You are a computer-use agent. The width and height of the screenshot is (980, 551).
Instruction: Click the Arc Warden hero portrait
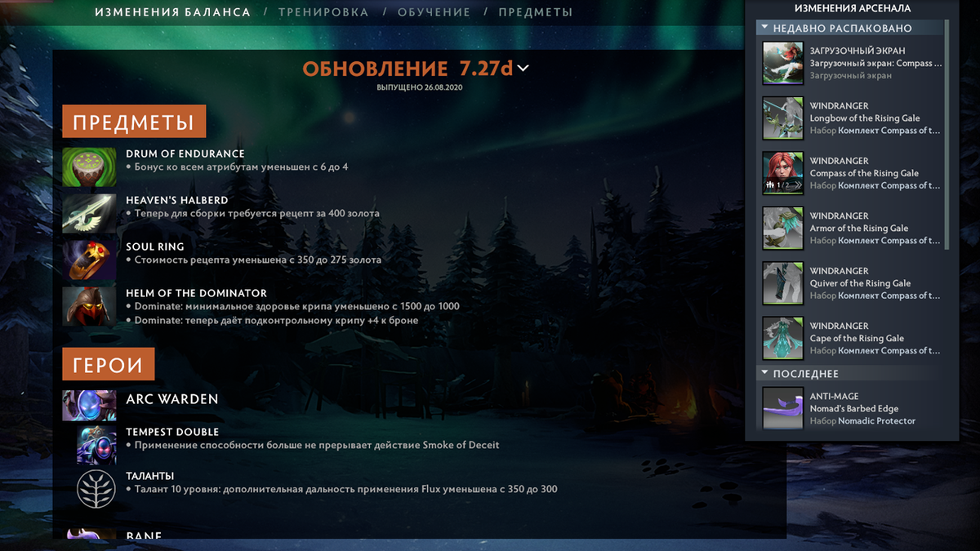(x=89, y=405)
